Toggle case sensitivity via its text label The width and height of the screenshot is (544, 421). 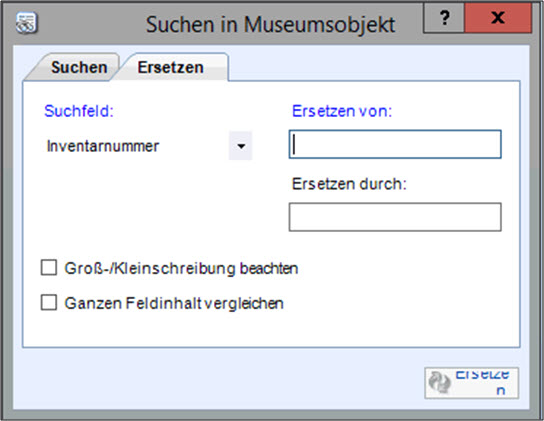click(x=181, y=268)
